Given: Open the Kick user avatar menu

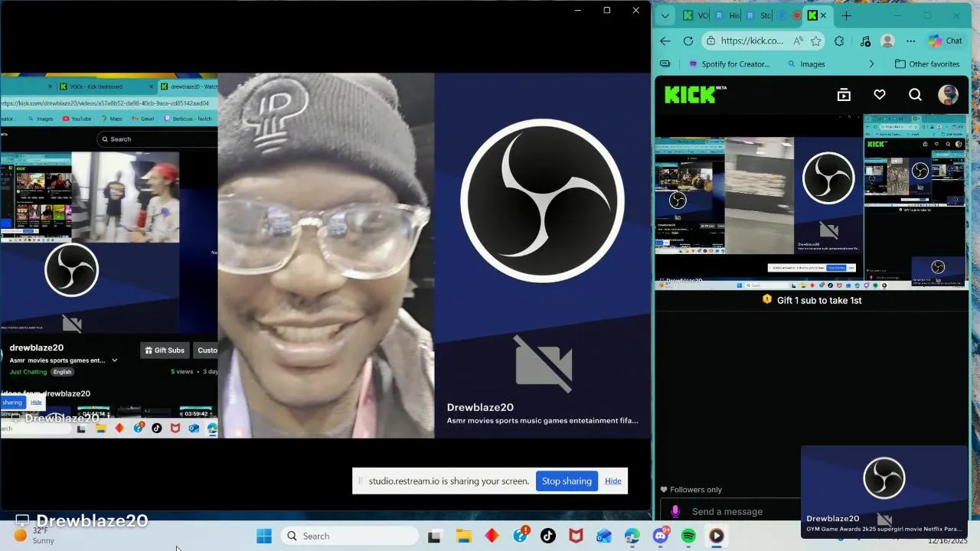Looking at the screenshot, I should pos(948,95).
